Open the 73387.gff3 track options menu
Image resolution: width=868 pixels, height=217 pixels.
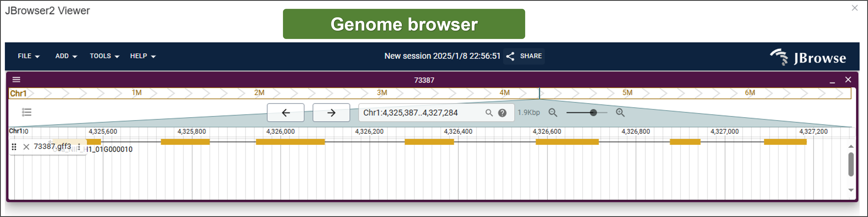pyautogui.click(x=79, y=147)
